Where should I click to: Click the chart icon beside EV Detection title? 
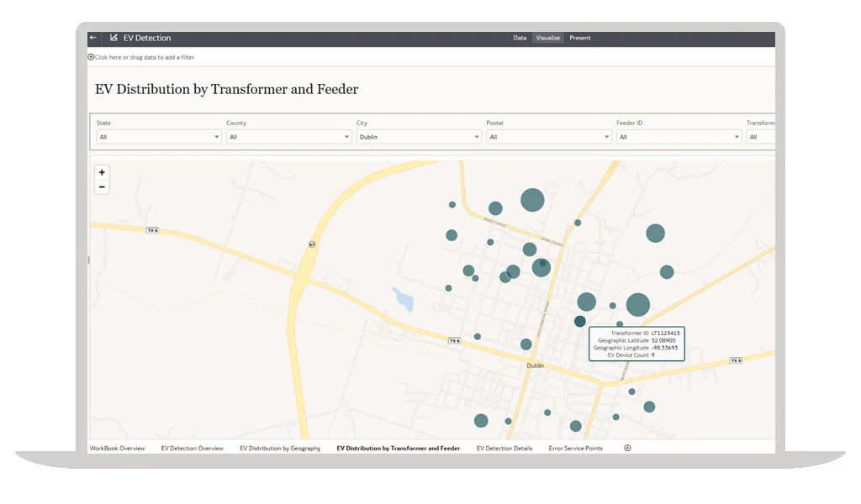click(114, 38)
